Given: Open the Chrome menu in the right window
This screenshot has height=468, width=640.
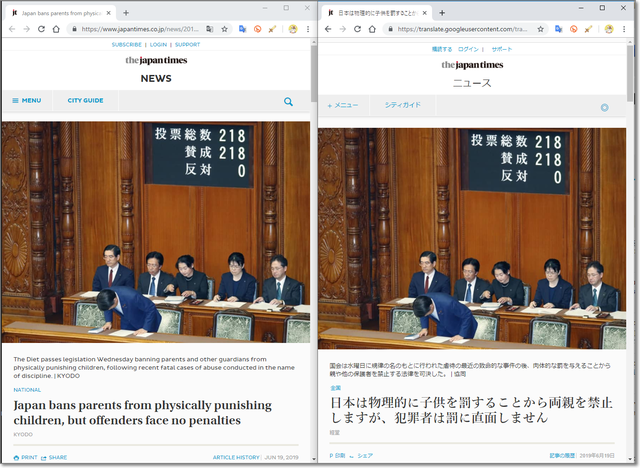Looking at the screenshot, I should [623, 29].
